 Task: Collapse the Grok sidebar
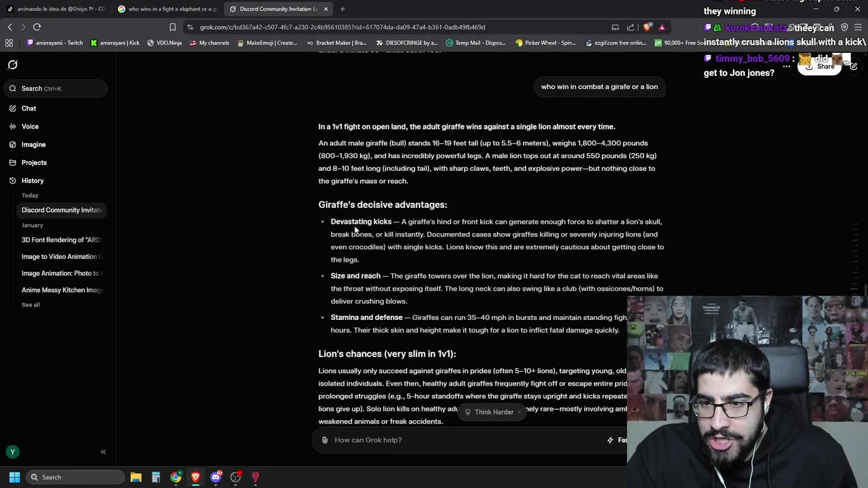pos(103,452)
